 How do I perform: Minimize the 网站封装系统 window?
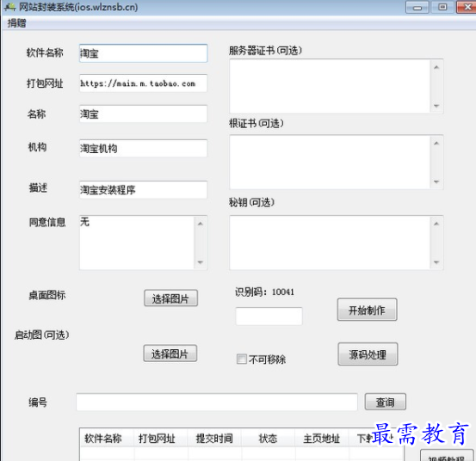point(417,7)
